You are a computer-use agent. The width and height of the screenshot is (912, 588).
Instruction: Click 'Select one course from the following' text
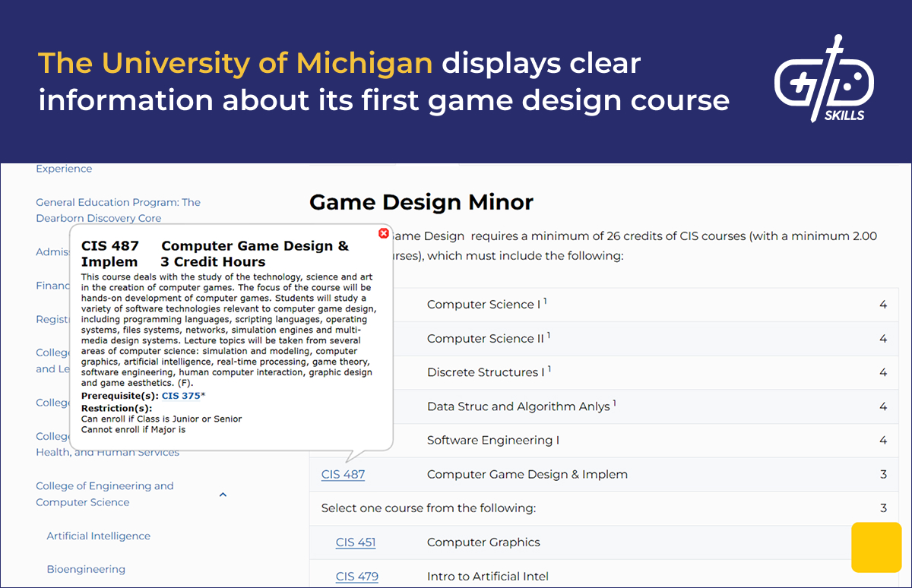coord(429,508)
